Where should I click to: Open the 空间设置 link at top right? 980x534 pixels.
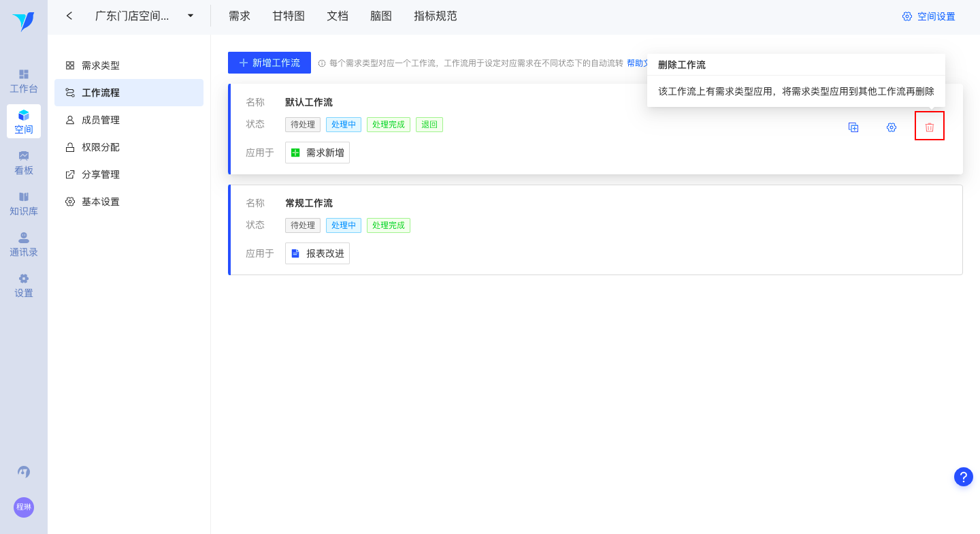pyautogui.click(x=929, y=16)
